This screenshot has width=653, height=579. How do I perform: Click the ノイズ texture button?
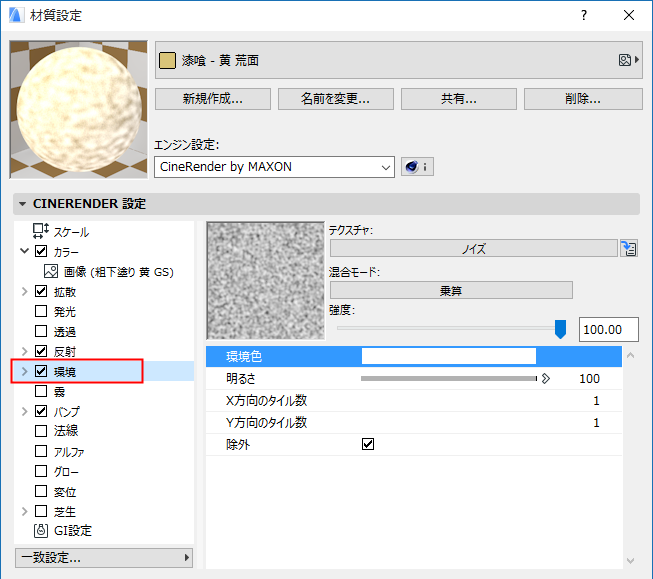[x=474, y=249]
